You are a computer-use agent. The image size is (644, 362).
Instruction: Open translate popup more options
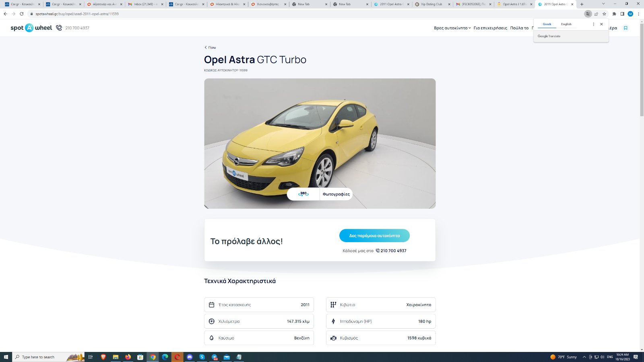click(593, 24)
